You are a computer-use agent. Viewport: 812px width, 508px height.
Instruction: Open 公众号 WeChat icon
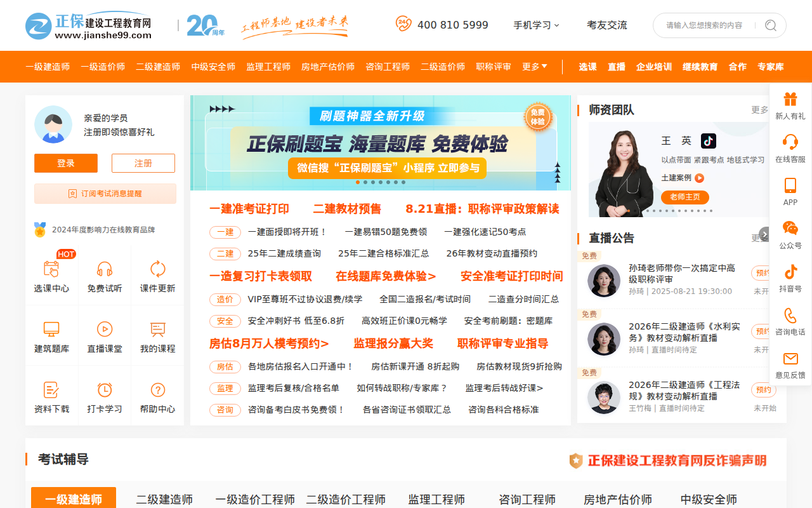point(790,228)
